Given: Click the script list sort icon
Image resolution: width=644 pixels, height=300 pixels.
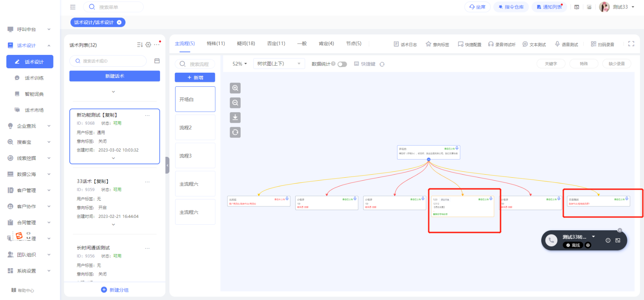Looking at the screenshot, I should (139, 45).
